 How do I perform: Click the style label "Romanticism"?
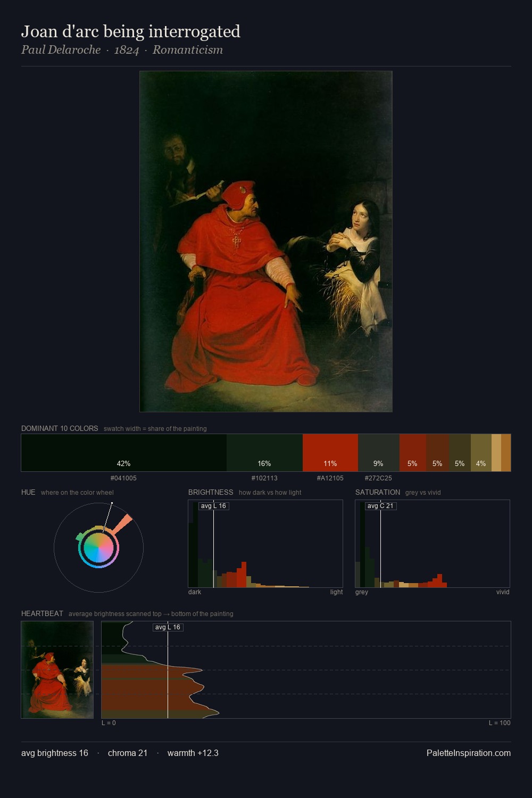click(x=188, y=50)
